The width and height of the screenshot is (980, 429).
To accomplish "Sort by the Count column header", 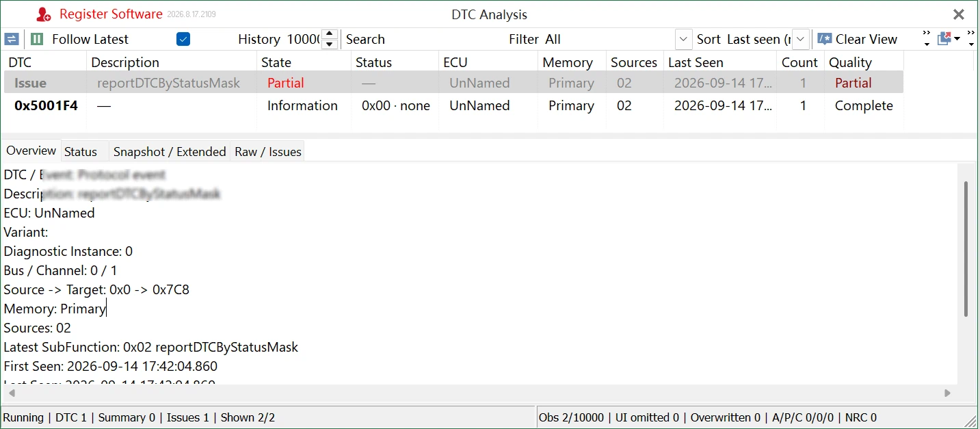I will (x=800, y=62).
